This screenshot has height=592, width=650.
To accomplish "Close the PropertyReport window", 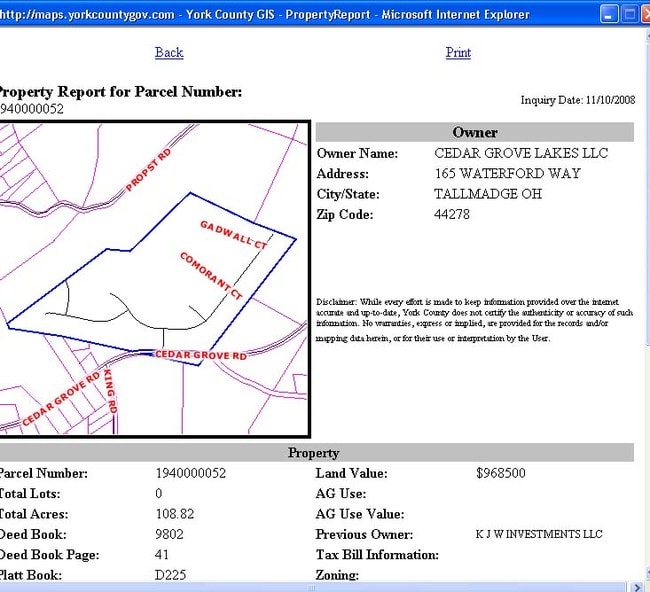I will [x=646, y=14].
